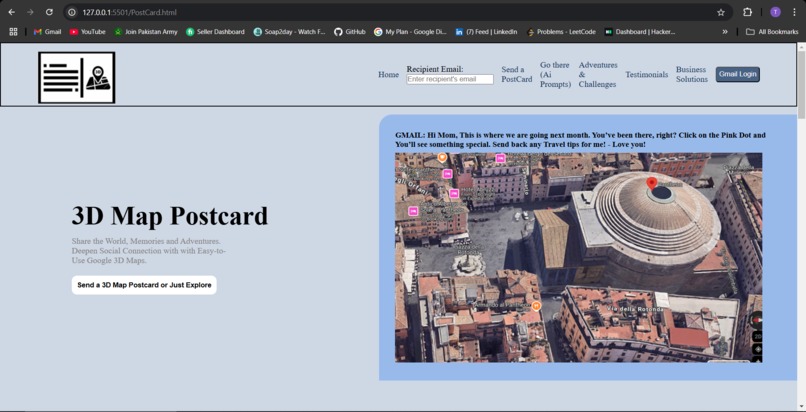This screenshot has height=412, width=806.
Task: Bookmark this page with the star icon
Action: [x=721, y=12]
